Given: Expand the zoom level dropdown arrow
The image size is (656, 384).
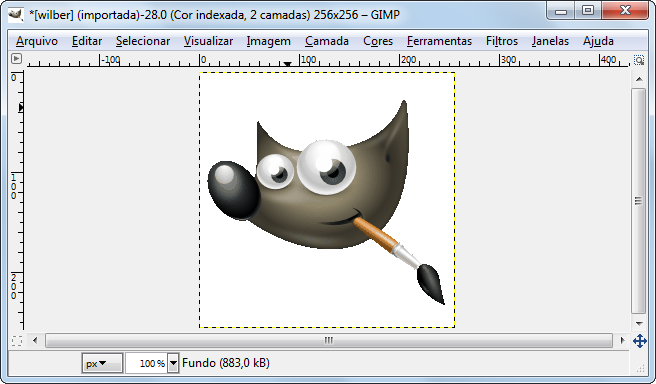Looking at the screenshot, I should click(173, 363).
